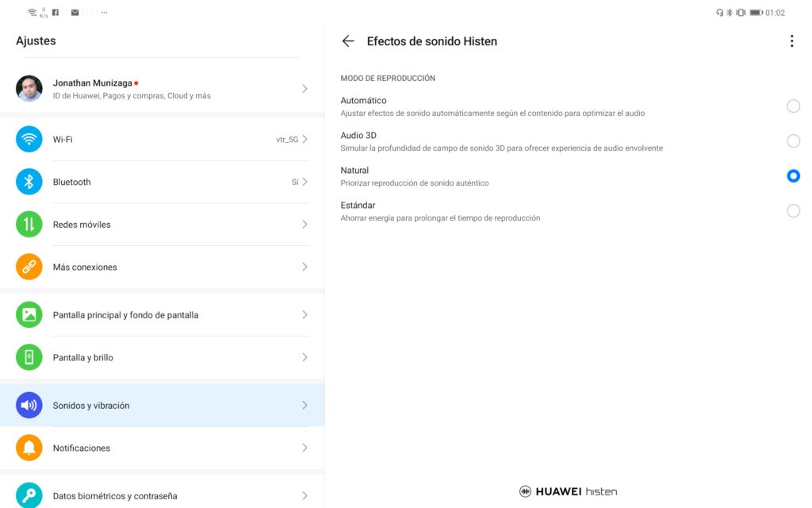
Task: Click the battery indicator in status bar
Action: tap(756, 13)
